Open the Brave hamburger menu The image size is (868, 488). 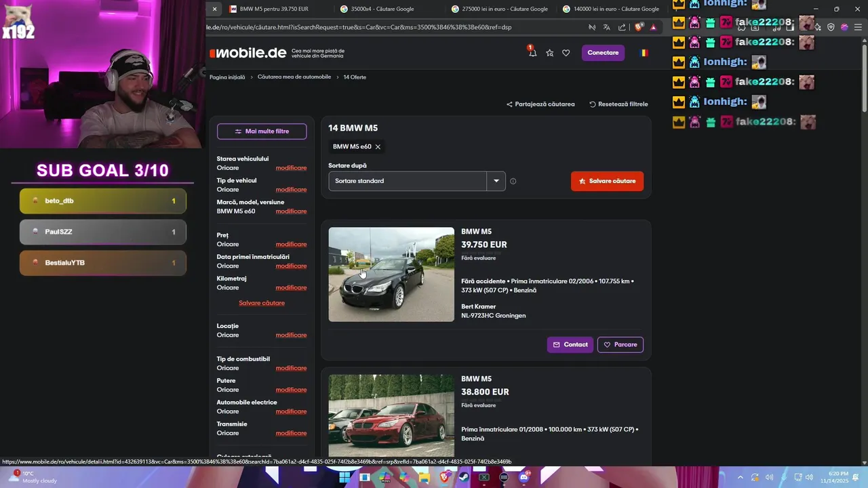tap(857, 27)
